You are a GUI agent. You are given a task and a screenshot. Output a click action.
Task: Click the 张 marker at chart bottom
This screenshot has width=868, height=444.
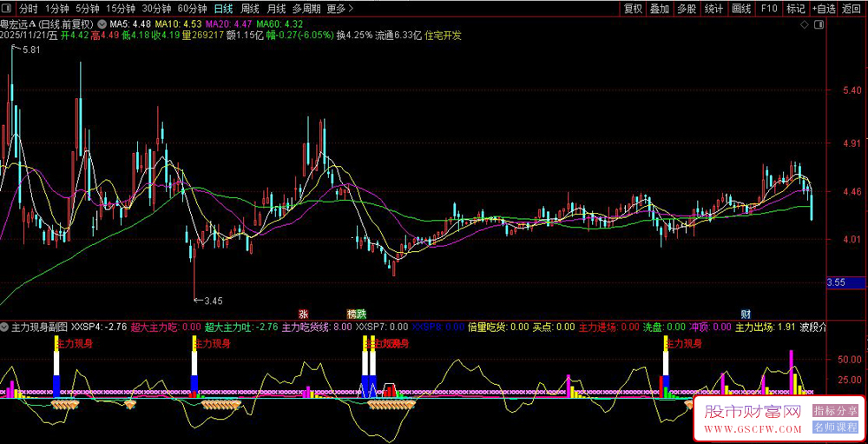303,314
